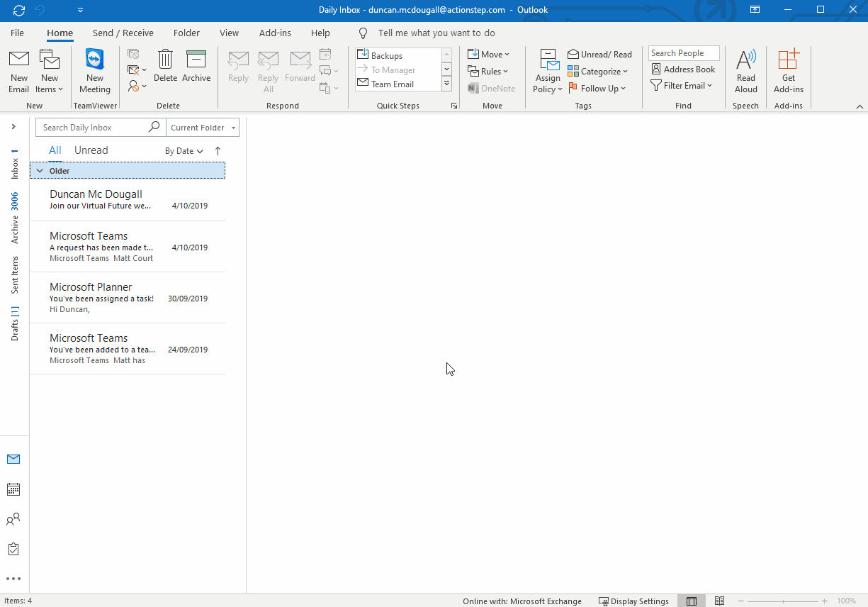868x607 pixels.
Task: Open the Calendar view in navigation bar
Action: pyautogui.click(x=13, y=489)
